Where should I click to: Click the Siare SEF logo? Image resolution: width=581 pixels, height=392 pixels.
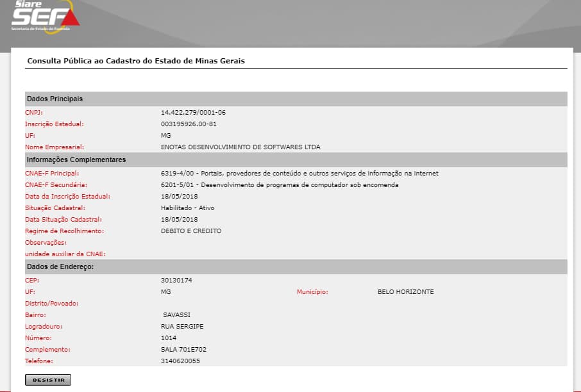click(45, 16)
